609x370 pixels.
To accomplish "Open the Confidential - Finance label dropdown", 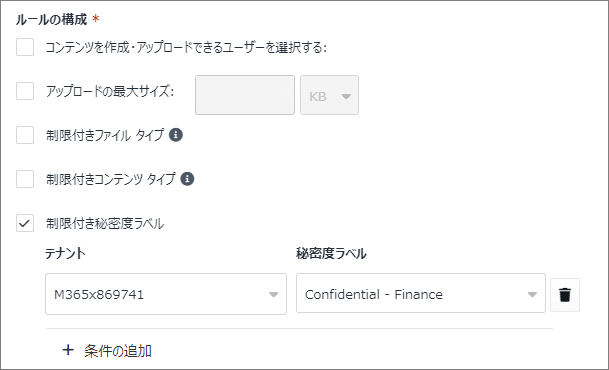I will pyautogui.click(x=421, y=293).
